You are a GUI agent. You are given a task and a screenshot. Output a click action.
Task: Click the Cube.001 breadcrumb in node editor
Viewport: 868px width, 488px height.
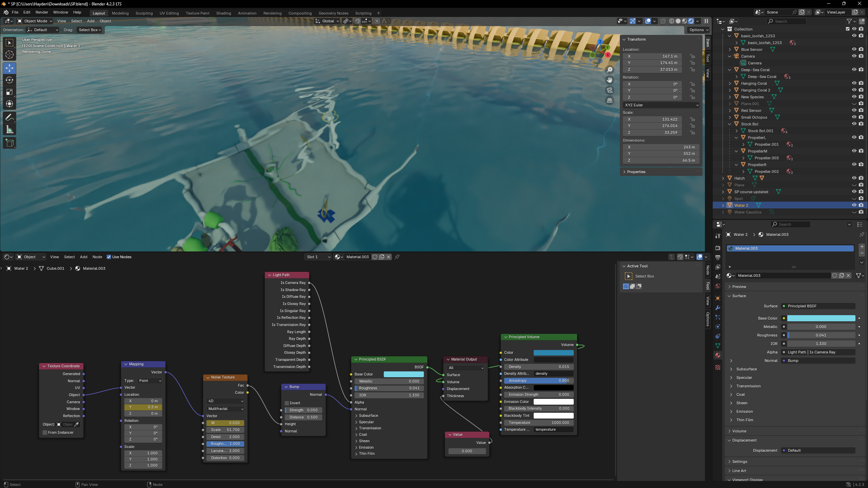pyautogui.click(x=55, y=268)
